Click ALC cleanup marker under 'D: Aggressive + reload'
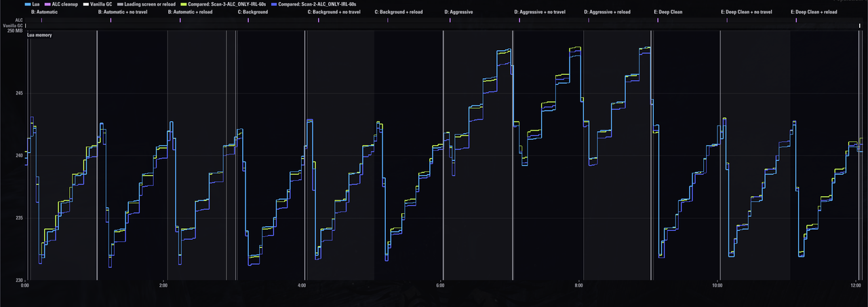The width and height of the screenshot is (868, 307). (x=589, y=20)
